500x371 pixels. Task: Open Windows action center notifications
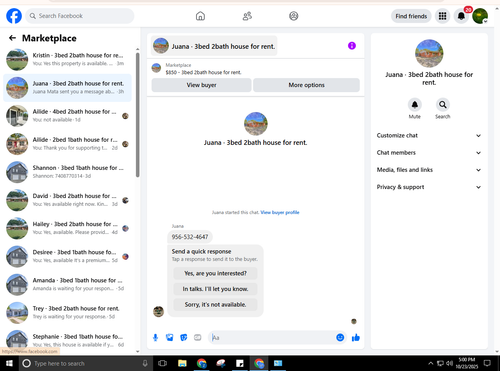click(x=487, y=363)
